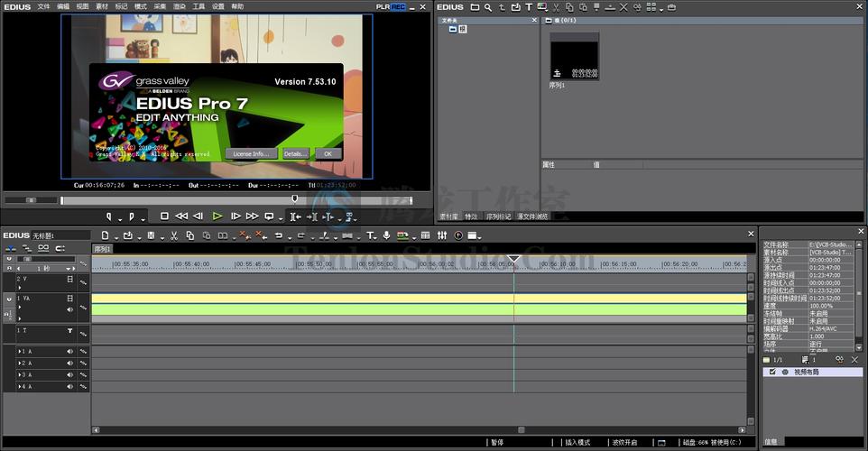
Task: Click the Fast Forward button in the player
Action: [x=252, y=216]
